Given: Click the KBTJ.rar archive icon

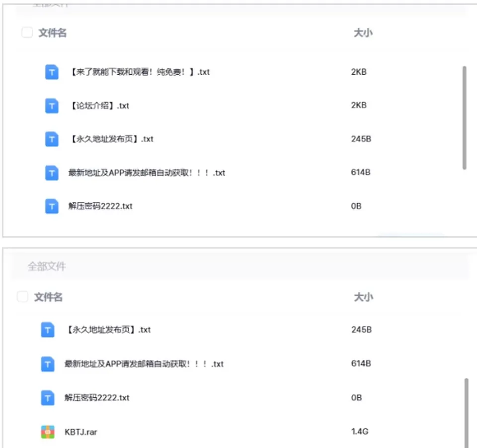Looking at the screenshot, I should 48,432.
